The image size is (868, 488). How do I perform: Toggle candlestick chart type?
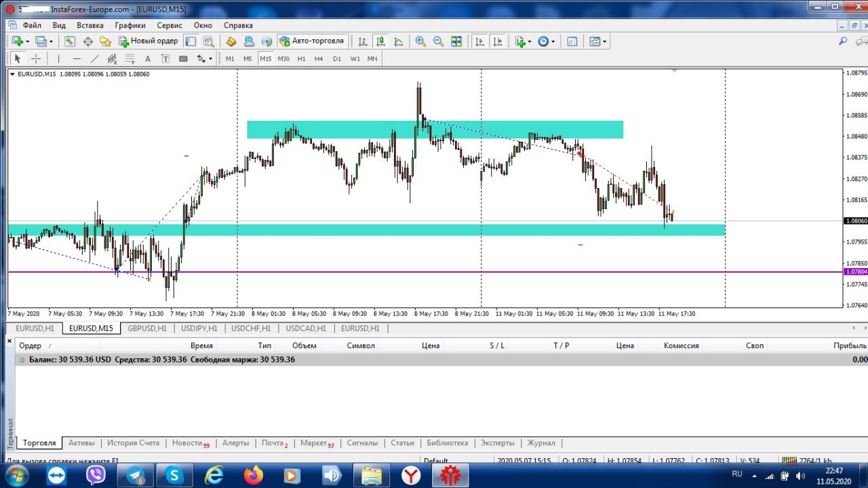pyautogui.click(x=381, y=41)
